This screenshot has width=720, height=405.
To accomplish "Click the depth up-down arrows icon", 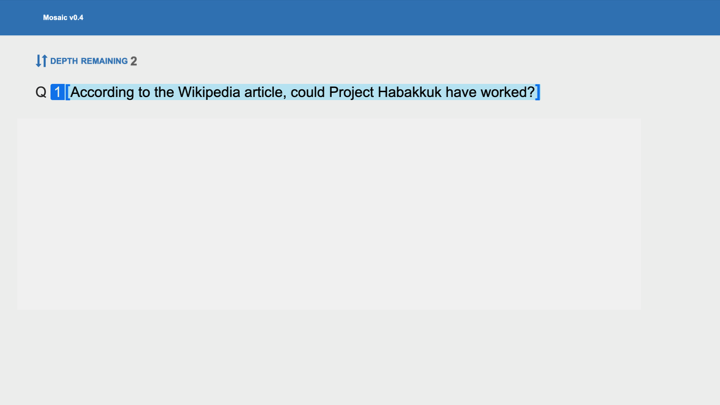I will pyautogui.click(x=41, y=61).
